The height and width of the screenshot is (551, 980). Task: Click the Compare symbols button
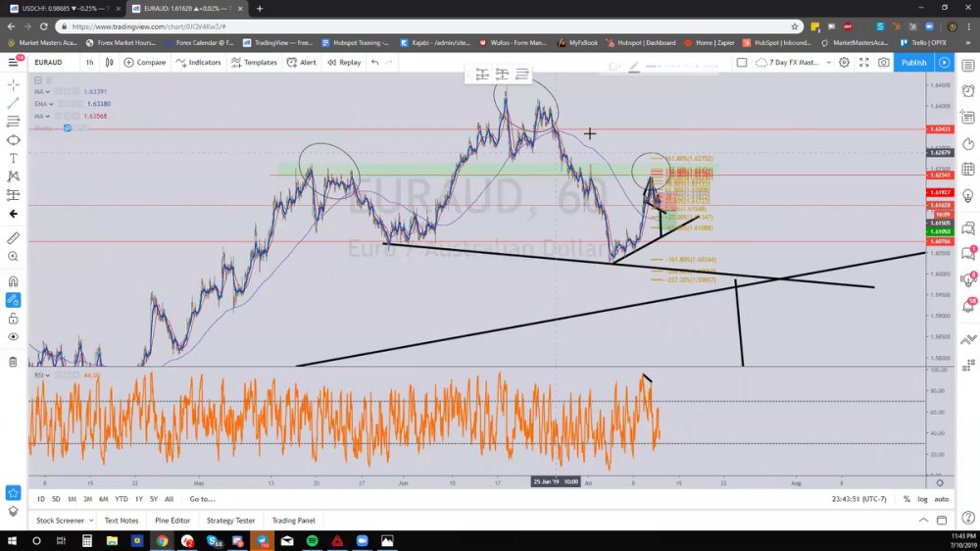pyautogui.click(x=145, y=62)
